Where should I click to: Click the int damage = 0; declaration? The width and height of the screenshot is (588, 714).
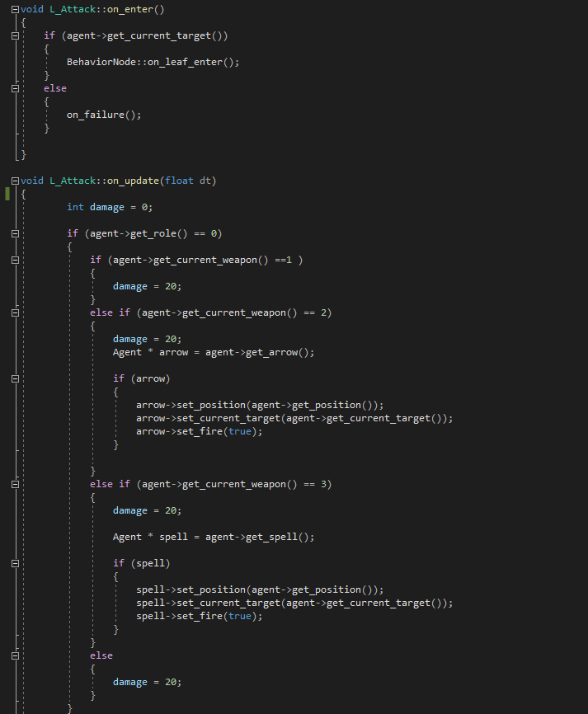[110, 207]
